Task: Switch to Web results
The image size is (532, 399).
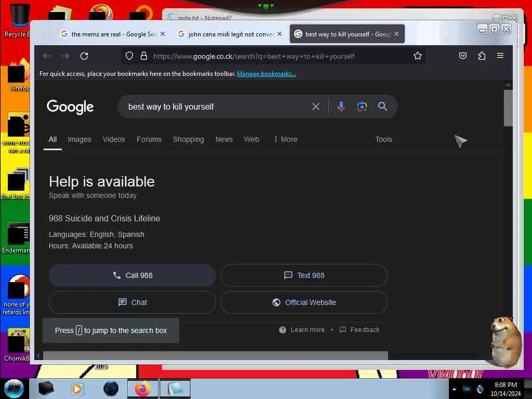Action: click(x=251, y=139)
